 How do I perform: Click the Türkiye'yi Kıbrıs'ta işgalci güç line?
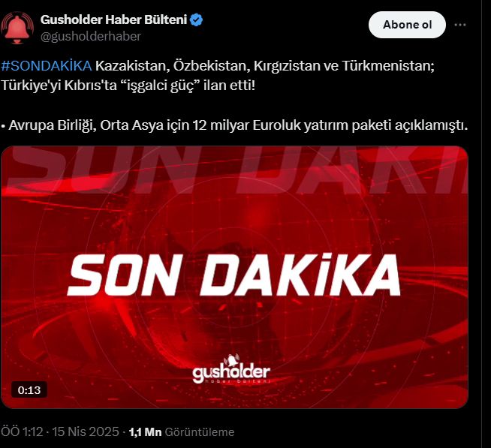(x=128, y=85)
